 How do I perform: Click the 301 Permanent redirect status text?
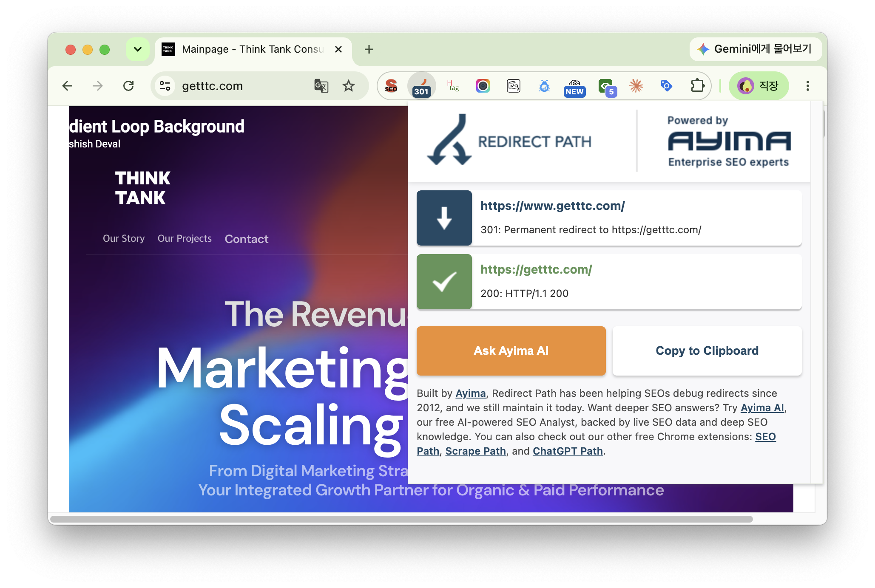pos(591,230)
